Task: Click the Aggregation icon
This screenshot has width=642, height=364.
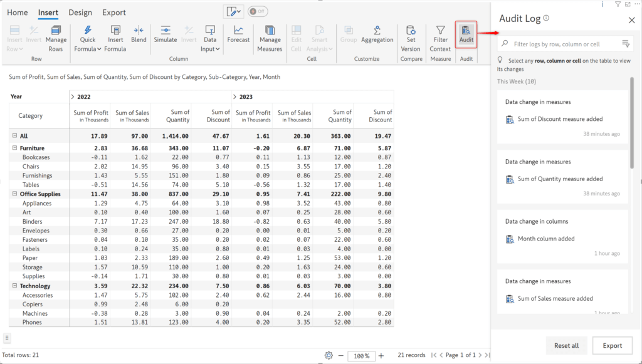Action: [377, 36]
